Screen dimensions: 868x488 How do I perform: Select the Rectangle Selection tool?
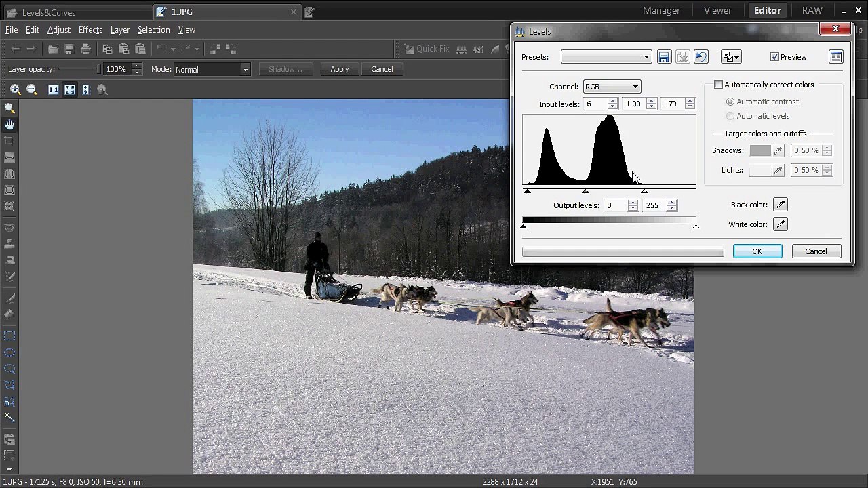click(x=9, y=336)
